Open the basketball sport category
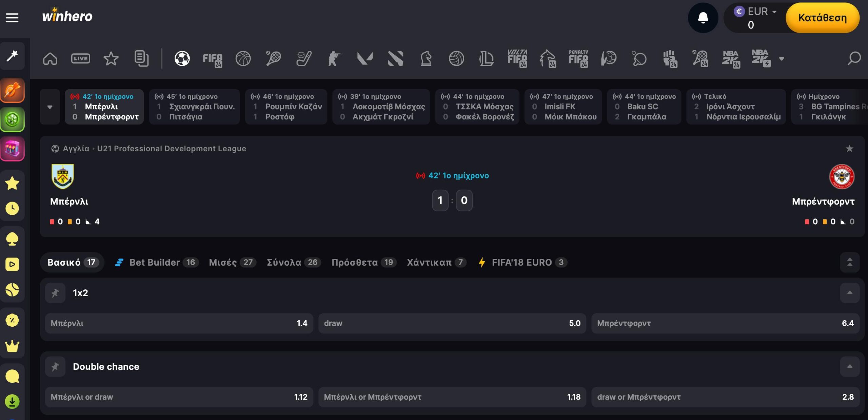 (243, 59)
